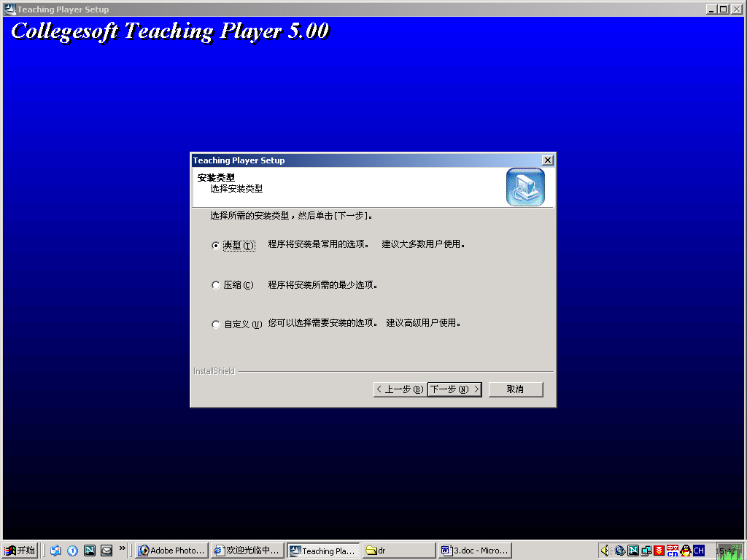Viewport: 747px width, 560px height.
Task: Click the show desktop quick launch icon
Action: [55, 551]
